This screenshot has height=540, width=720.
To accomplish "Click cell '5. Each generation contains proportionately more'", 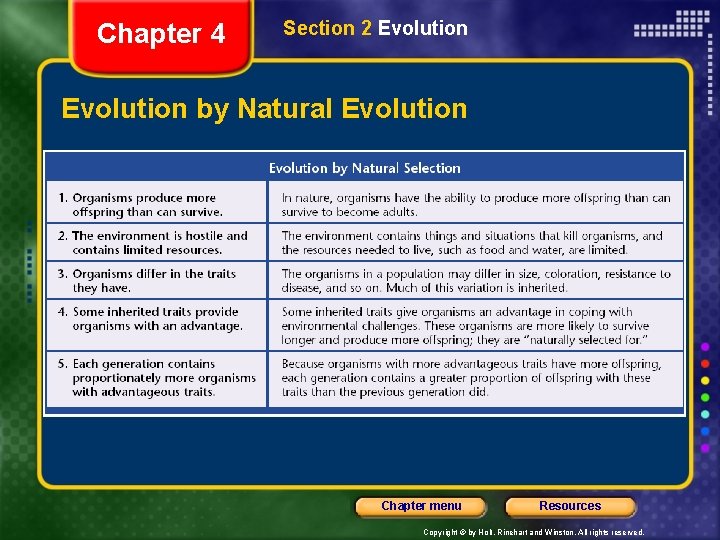I will (156, 379).
